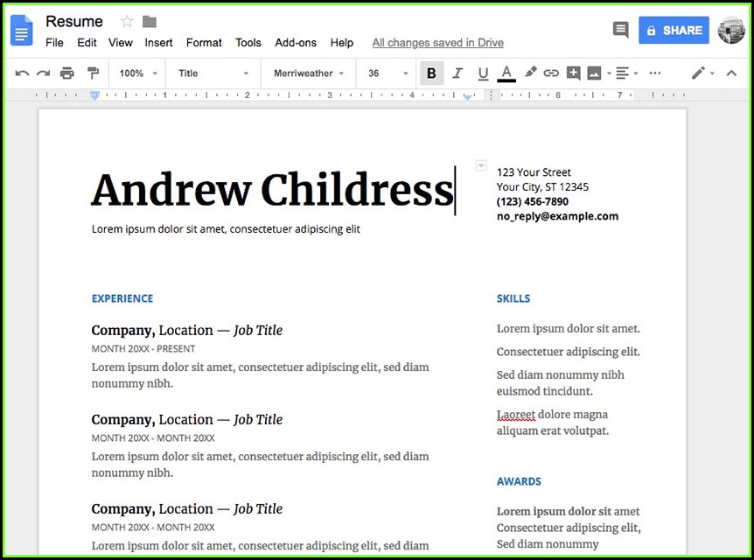Open the zoom 100% dropdown
754x560 pixels.
136,73
